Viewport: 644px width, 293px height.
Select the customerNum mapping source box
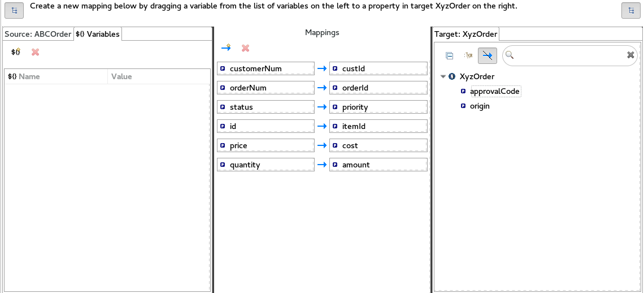coord(266,68)
